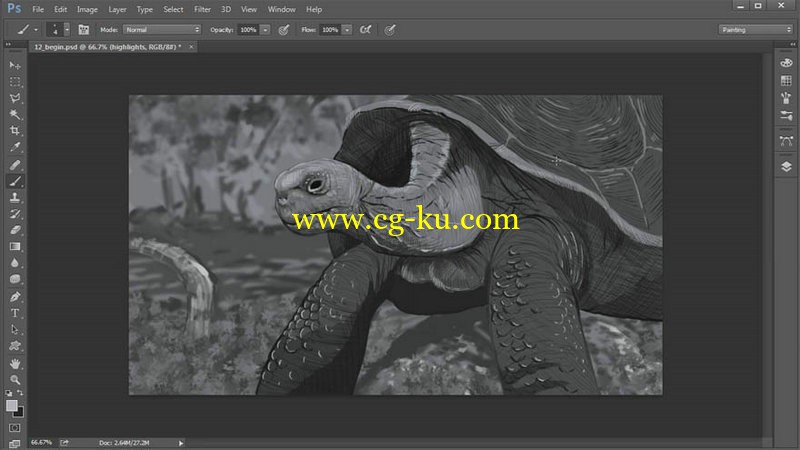Viewport: 800px width, 450px height.
Task: Toggle the Brush panel
Action: [84, 30]
